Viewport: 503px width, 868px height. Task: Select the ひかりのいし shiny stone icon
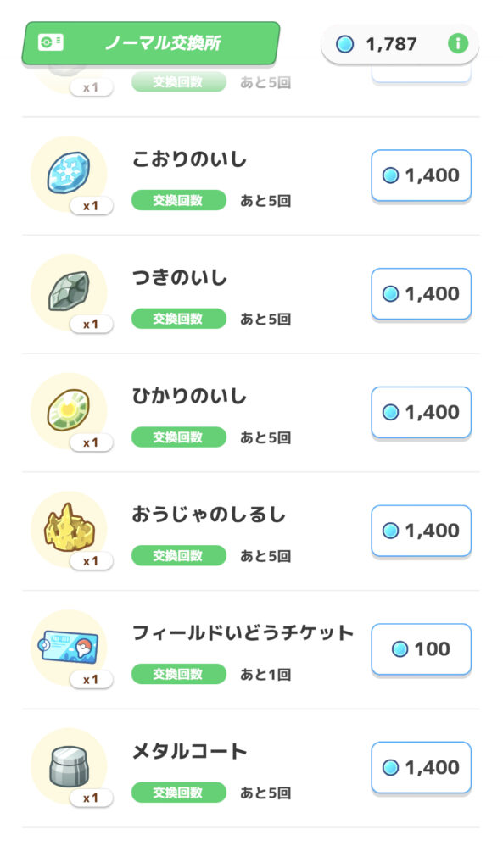(69, 410)
